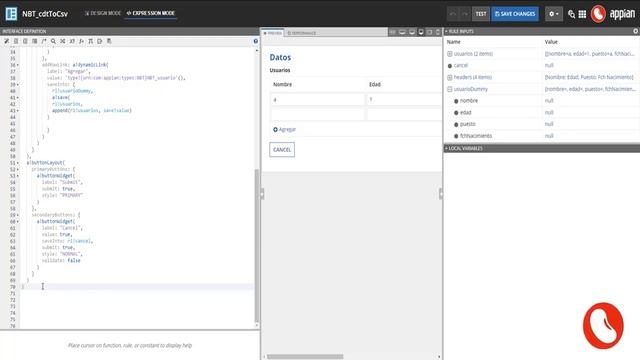The height and width of the screenshot is (360, 640).
Task: Click the first preview width icon after Performance tab
Action: click(x=392, y=32)
